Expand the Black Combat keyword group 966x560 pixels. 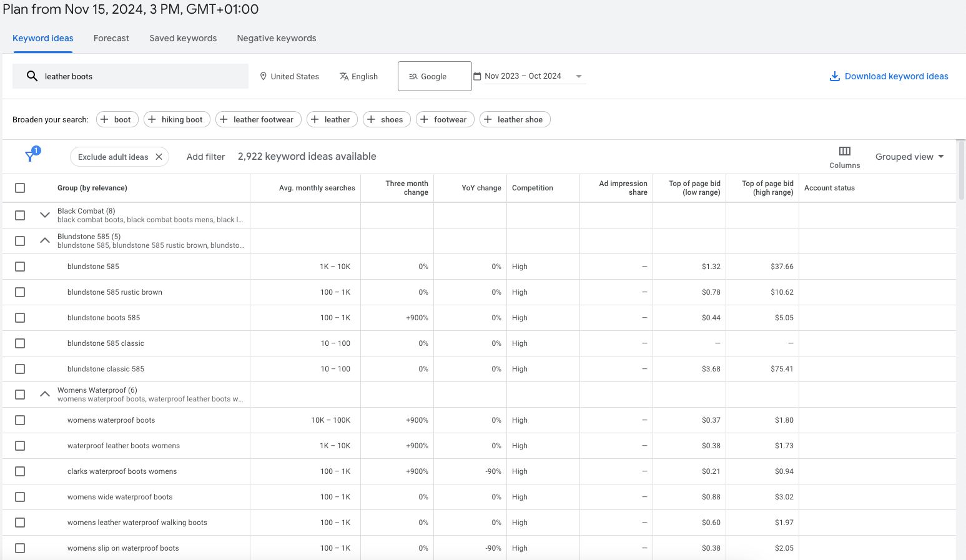[x=45, y=215]
